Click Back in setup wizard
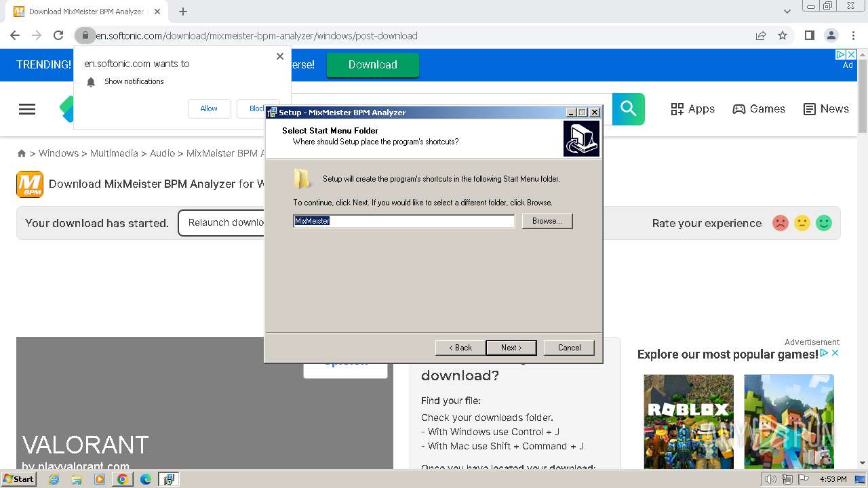Viewport: 868px width, 488px height. tap(460, 348)
